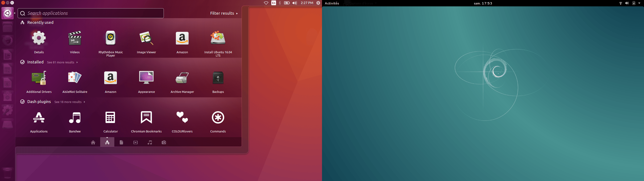Screen dimensions: 644x181
Task: Open the session gear menu in the Ubuntu panel
Action: (x=318, y=3)
